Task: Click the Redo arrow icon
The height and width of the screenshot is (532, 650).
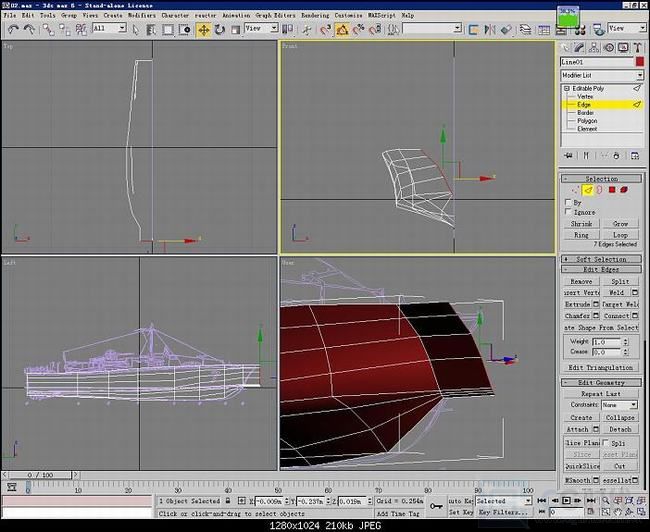Action: click(x=29, y=29)
